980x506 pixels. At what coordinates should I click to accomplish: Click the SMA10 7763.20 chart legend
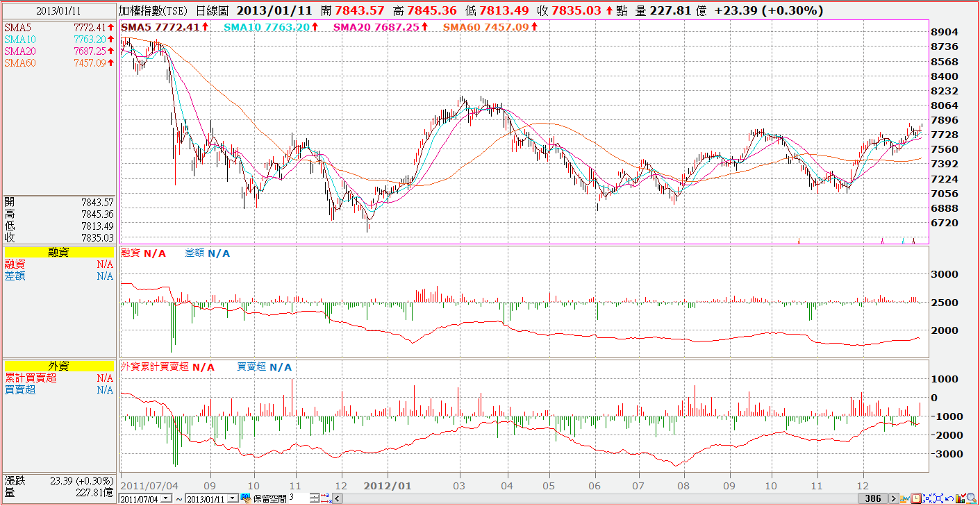coord(272,26)
